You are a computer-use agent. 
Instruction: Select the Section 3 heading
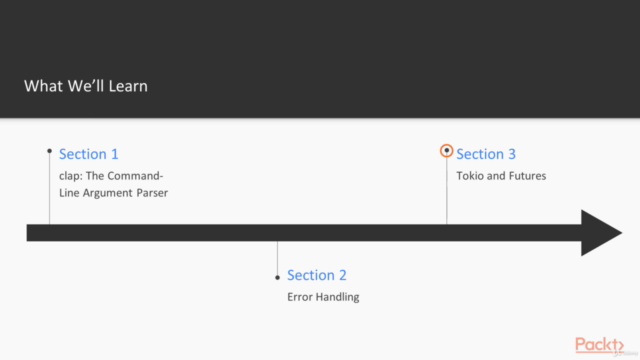click(486, 154)
